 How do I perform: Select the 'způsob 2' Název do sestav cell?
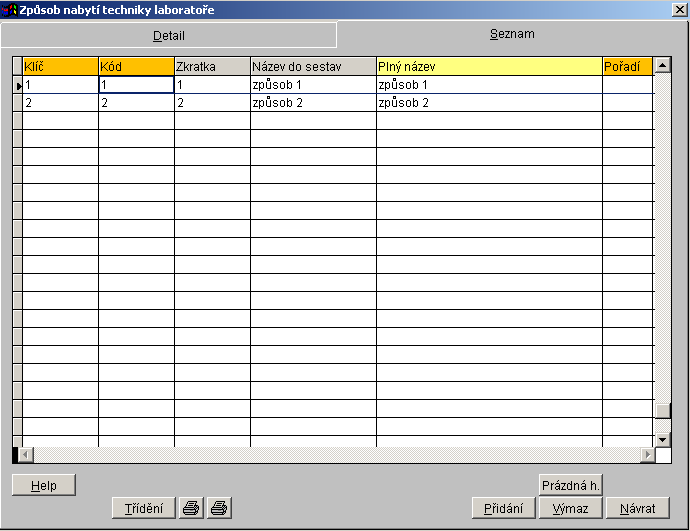(x=312, y=103)
